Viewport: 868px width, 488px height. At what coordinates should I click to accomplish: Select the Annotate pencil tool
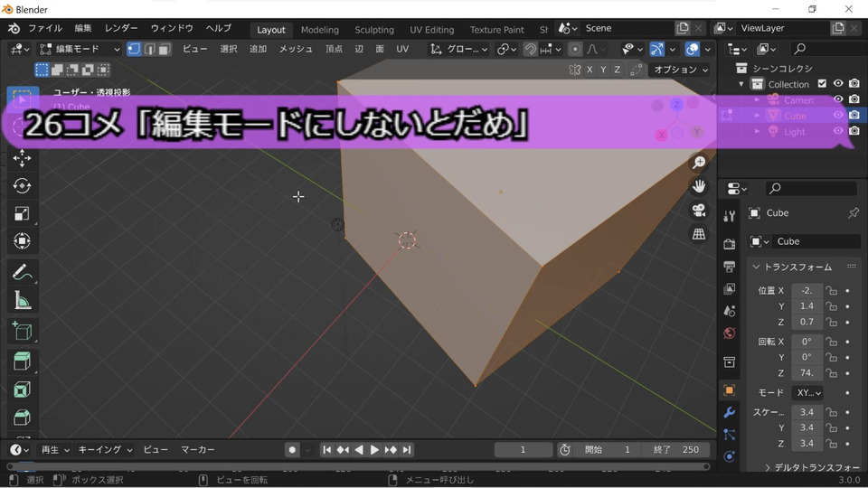tap(22, 273)
